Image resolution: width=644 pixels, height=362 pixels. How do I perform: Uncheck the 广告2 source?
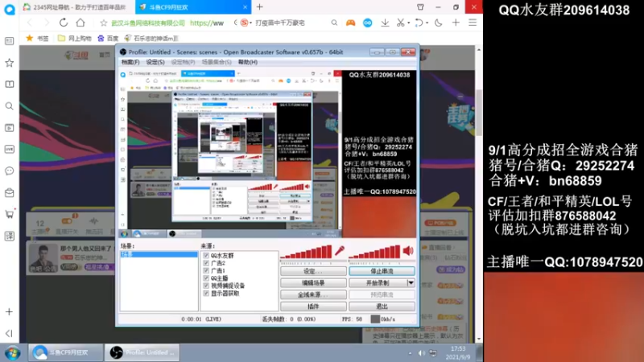pyautogui.click(x=206, y=263)
